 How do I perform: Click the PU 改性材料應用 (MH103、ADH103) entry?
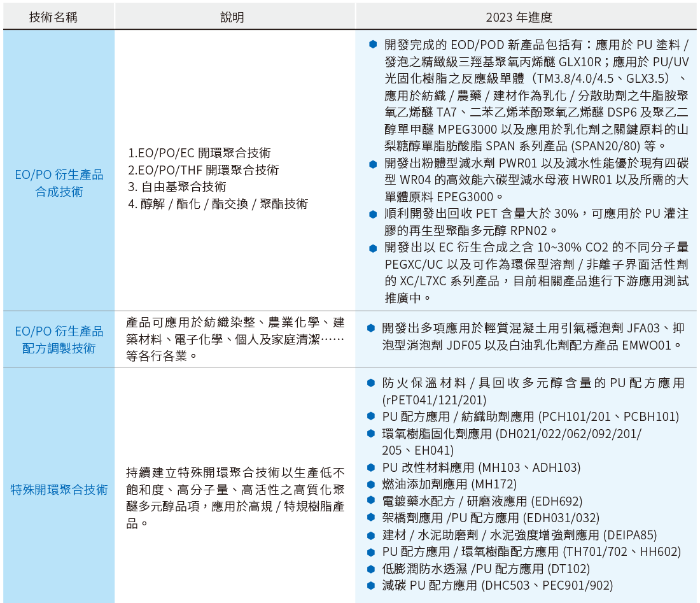[481, 467]
